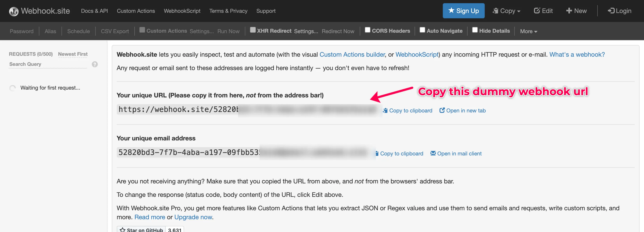Open the Copy dropdown in the header
Image resolution: width=644 pixels, height=232 pixels.
(x=506, y=11)
